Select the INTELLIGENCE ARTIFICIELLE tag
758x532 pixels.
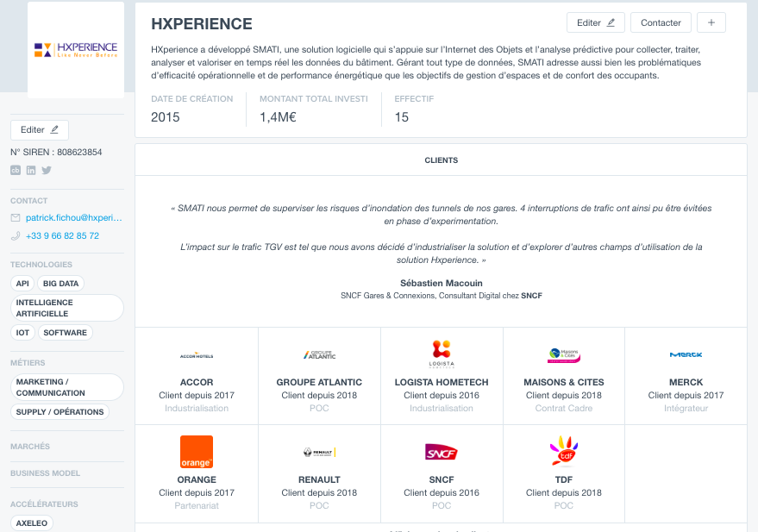click(67, 308)
